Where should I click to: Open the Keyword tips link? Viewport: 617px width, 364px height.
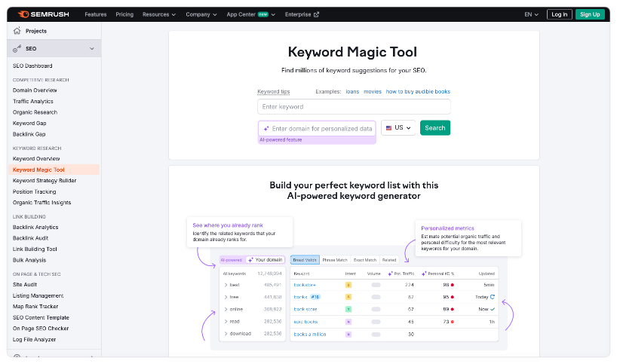274,92
